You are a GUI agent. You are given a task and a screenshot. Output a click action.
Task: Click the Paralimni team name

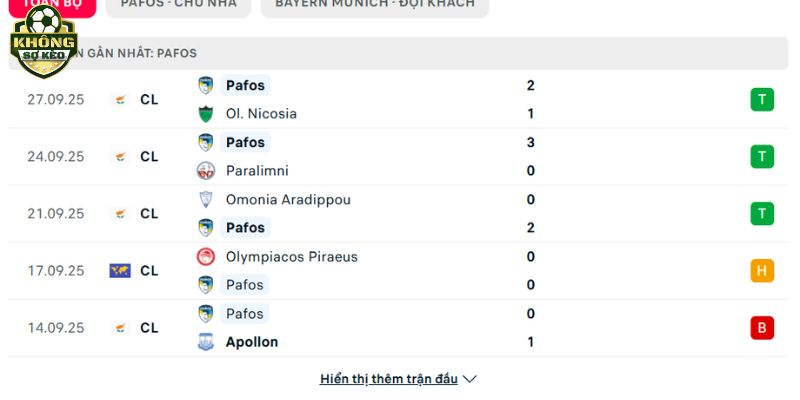point(257,171)
